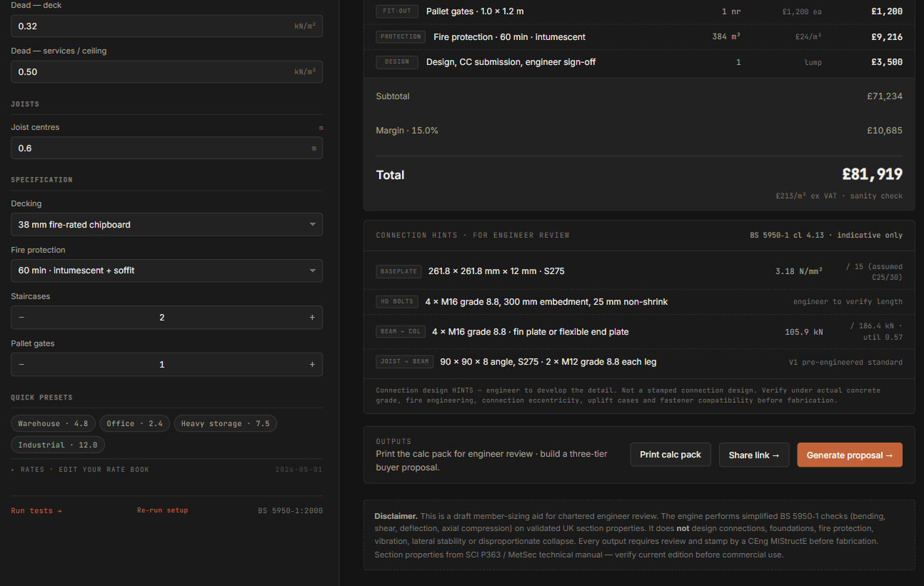Apply the Industrial 12.0 preset
Screen dimensions: 924x586
click(x=58, y=445)
